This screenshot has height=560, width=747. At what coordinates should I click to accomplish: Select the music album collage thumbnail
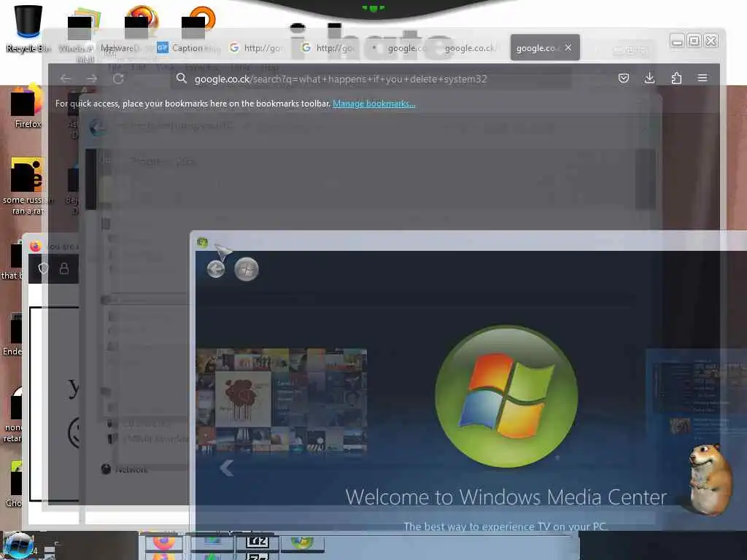(282, 400)
